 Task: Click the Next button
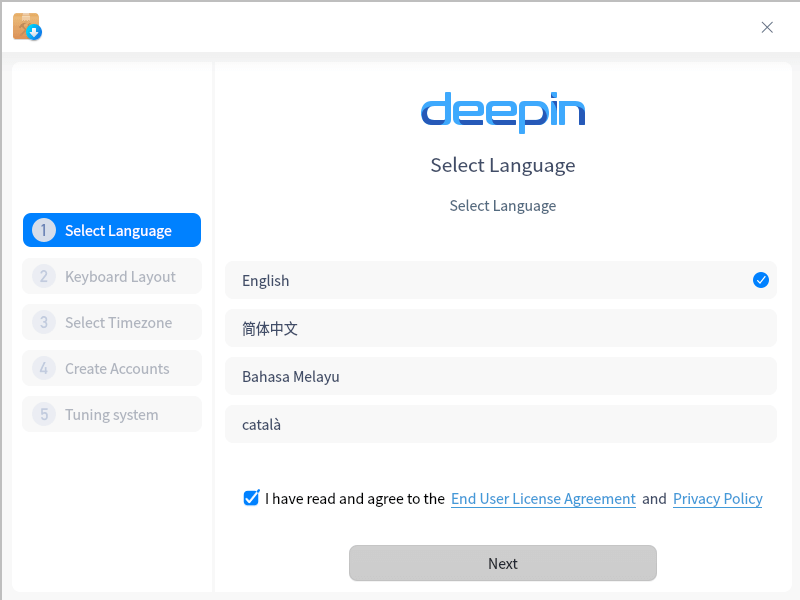coord(503,563)
